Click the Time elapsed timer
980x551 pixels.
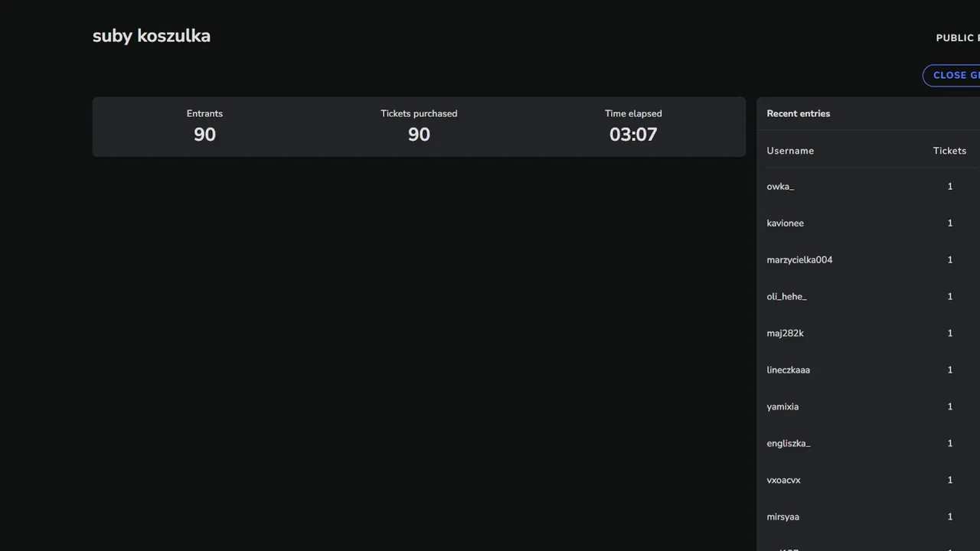pos(633,134)
